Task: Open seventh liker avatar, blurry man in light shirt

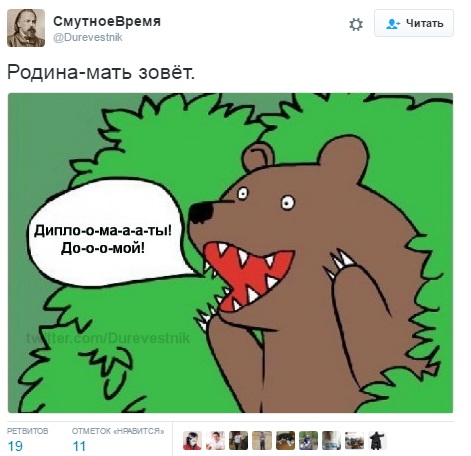Action: 331,440
